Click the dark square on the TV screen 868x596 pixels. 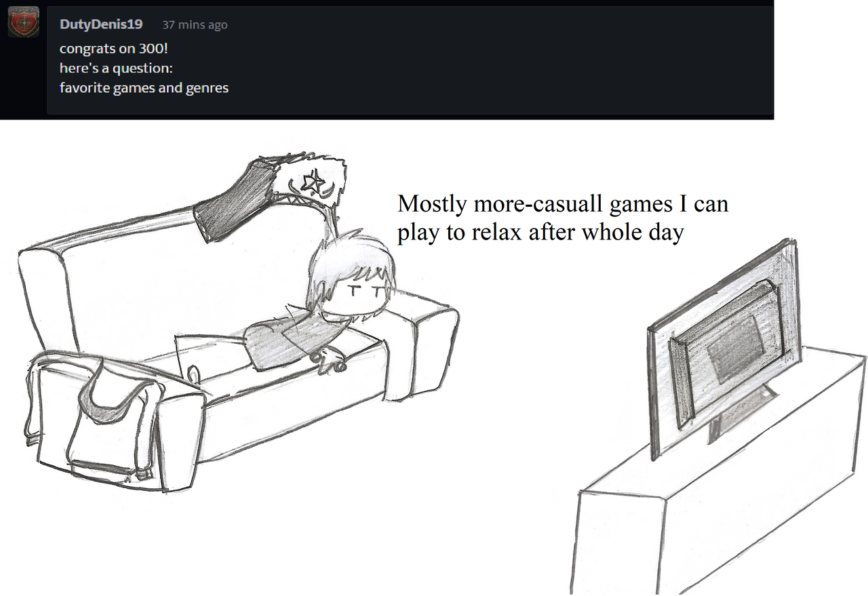tap(735, 348)
